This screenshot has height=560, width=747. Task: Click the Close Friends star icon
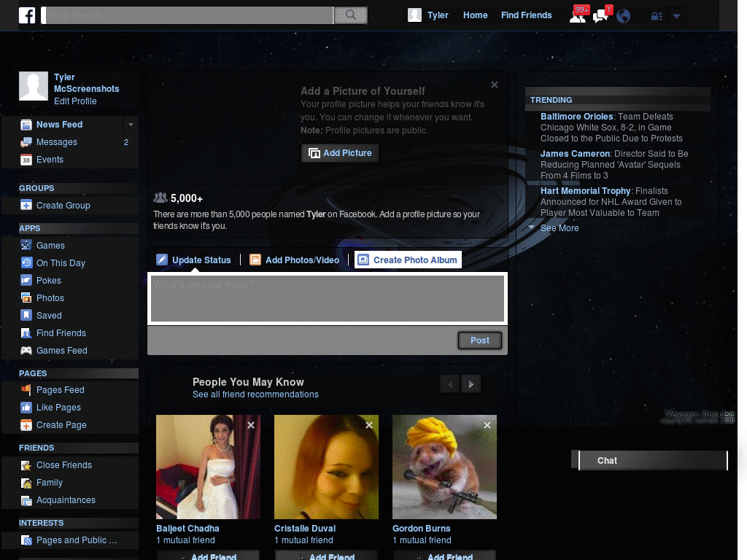[x=26, y=465]
